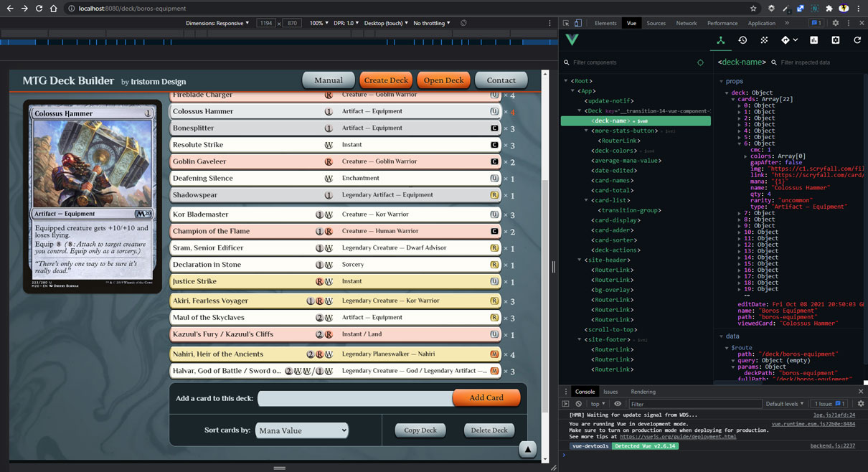This screenshot has height=472, width=868.
Task: Collapse the site-header tree node
Action: coord(580,260)
